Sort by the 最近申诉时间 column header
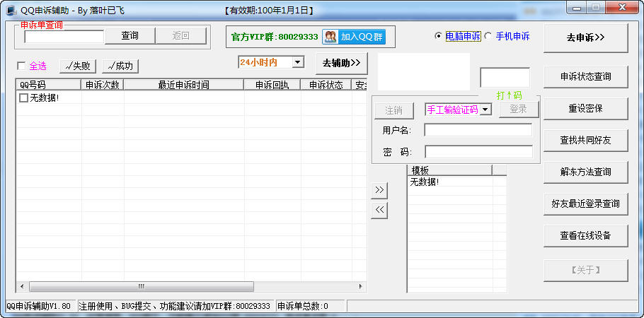 pyautogui.click(x=183, y=85)
